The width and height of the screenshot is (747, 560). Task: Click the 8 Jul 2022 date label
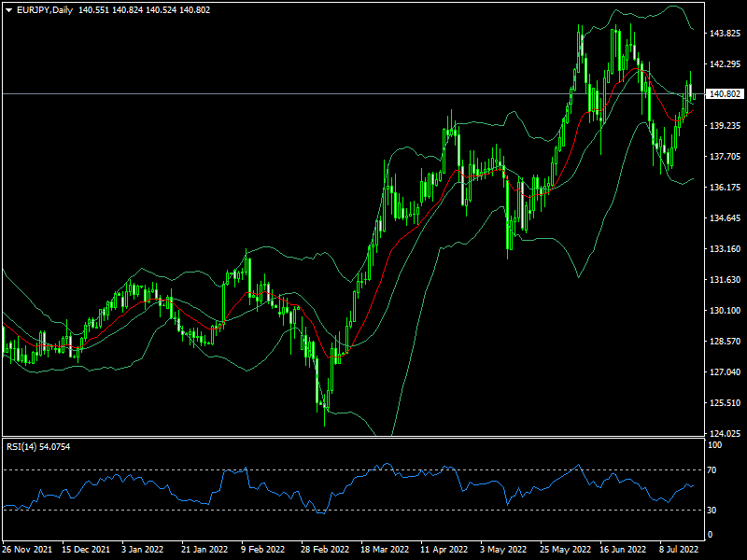coord(680,550)
